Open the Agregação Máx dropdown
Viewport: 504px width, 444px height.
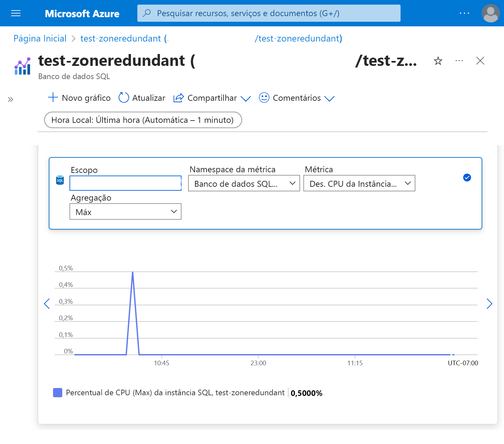pyautogui.click(x=125, y=212)
